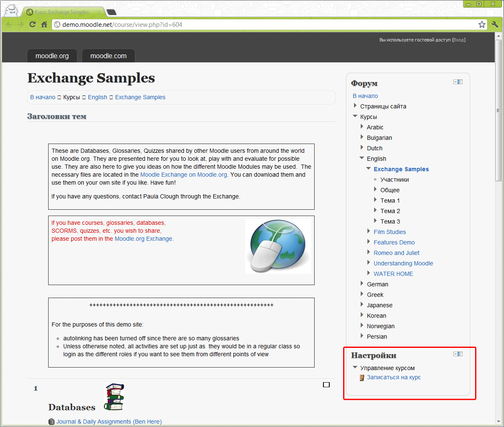This screenshot has height=427, width=504.
Task: Collapse the Exchange Samples tree node
Action: [x=369, y=169]
